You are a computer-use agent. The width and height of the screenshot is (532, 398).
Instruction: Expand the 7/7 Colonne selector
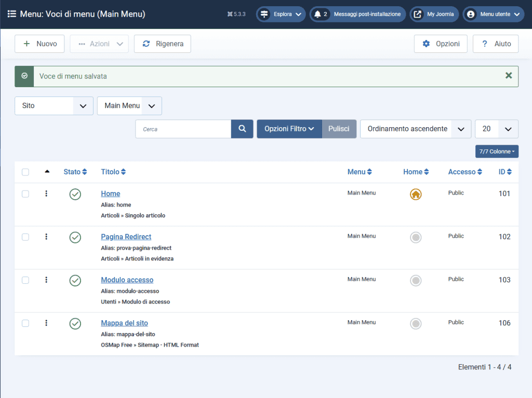coord(497,151)
